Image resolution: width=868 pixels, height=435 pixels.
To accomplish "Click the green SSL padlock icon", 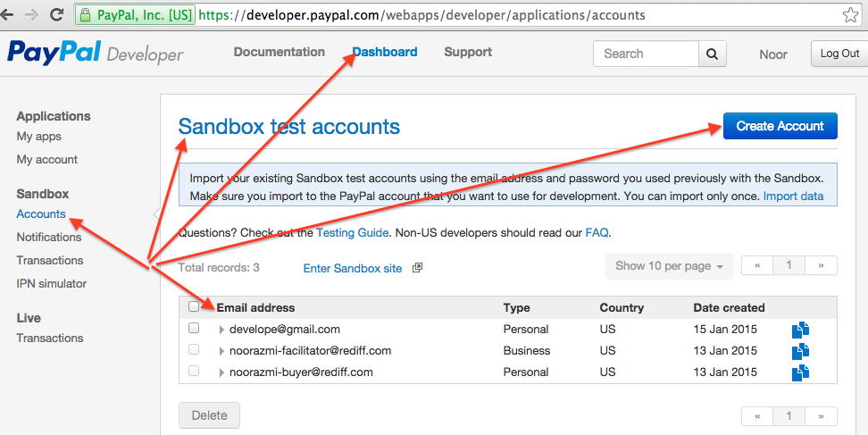I will pyautogui.click(x=85, y=15).
